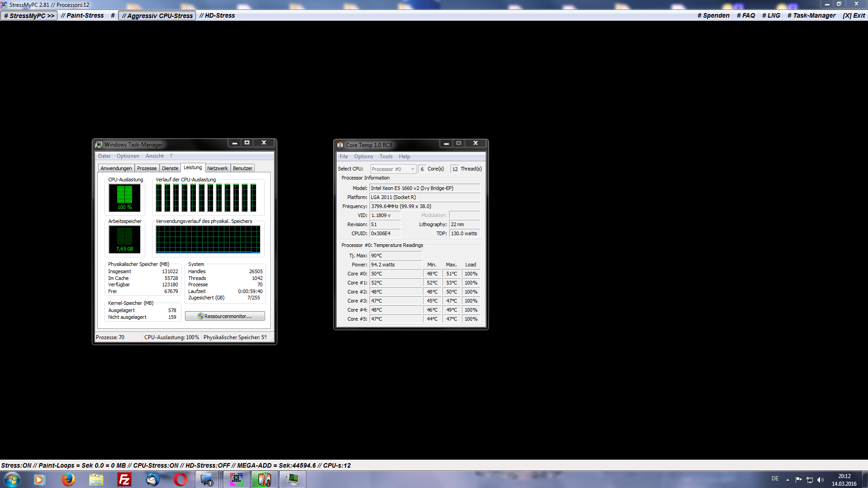868x488 pixels.
Task: Toggle the HD-Stress option
Action: click(217, 16)
